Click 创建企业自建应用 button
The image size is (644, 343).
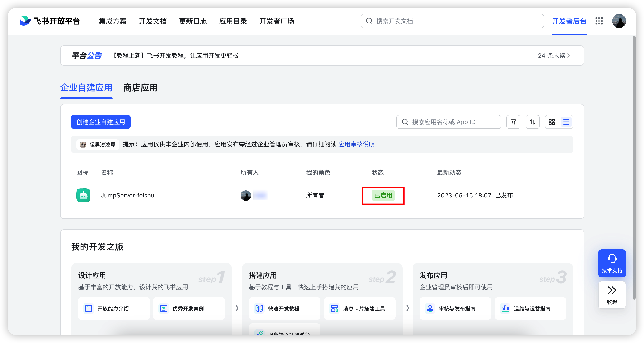[101, 122]
